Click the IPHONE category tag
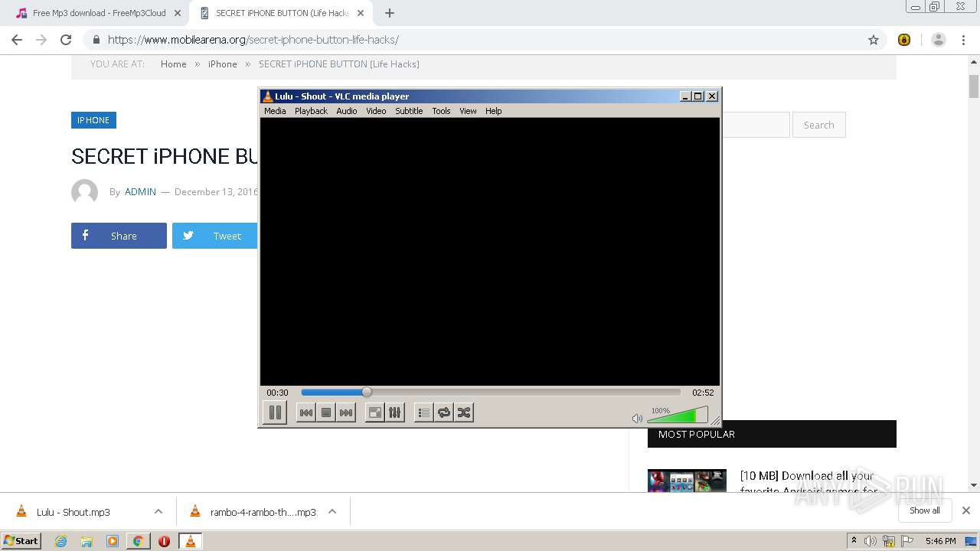The height and width of the screenshot is (551, 980). tap(93, 120)
